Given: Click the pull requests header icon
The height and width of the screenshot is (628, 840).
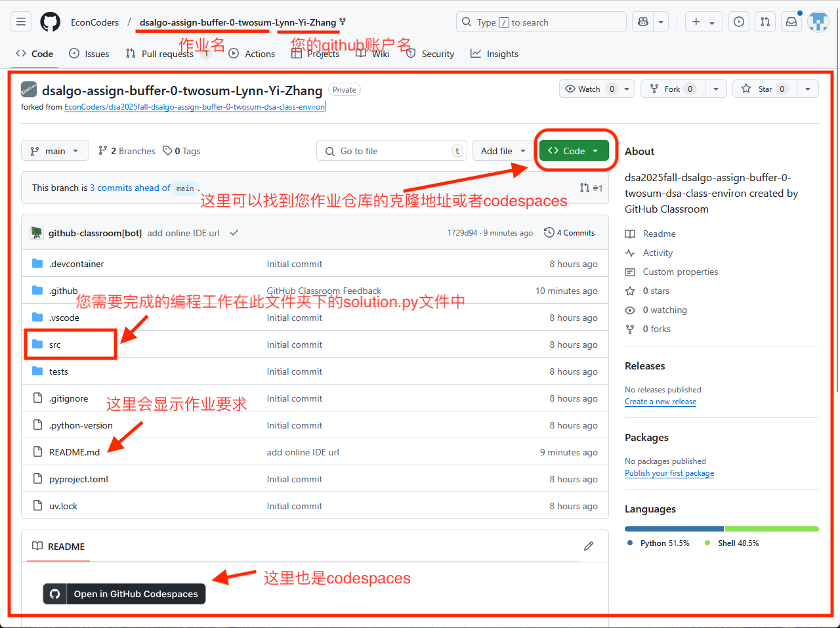Looking at the screenshot, I should (x=765, y=22).
